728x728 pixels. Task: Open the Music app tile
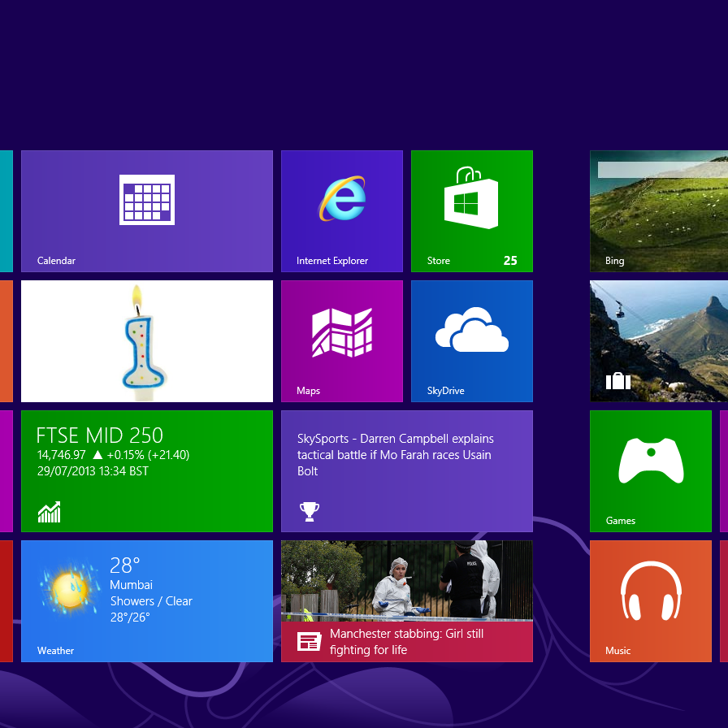click(650, 601)
